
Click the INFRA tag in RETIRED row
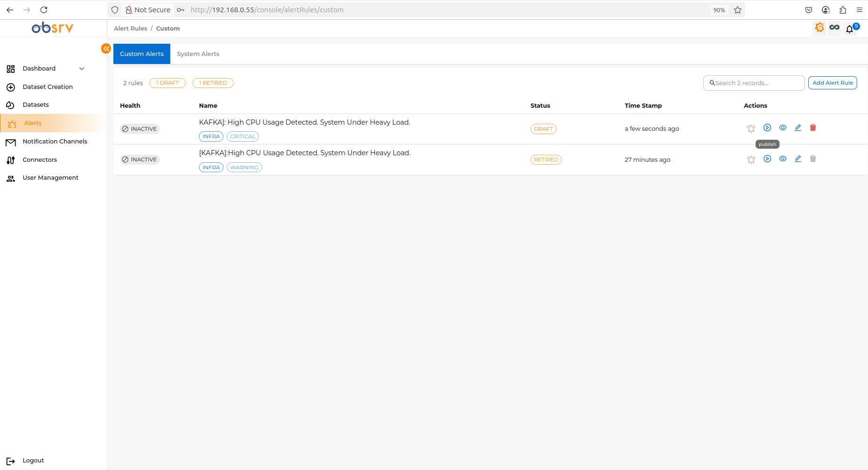(211, 167)
